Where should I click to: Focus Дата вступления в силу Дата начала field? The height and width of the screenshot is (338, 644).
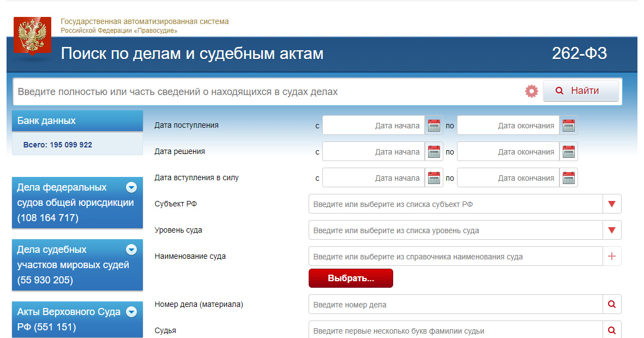coord(374,178)
